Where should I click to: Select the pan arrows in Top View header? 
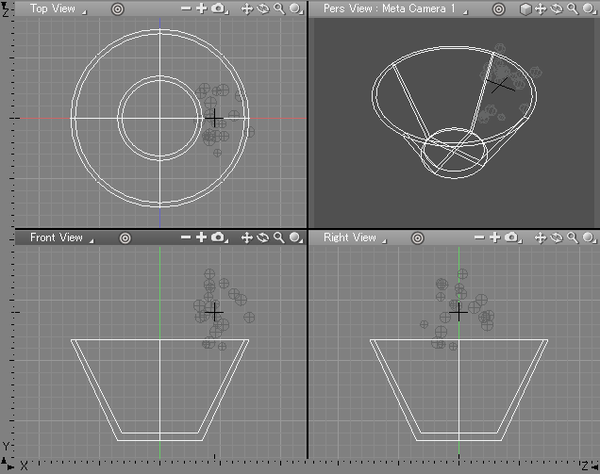[x=246, y=9]
